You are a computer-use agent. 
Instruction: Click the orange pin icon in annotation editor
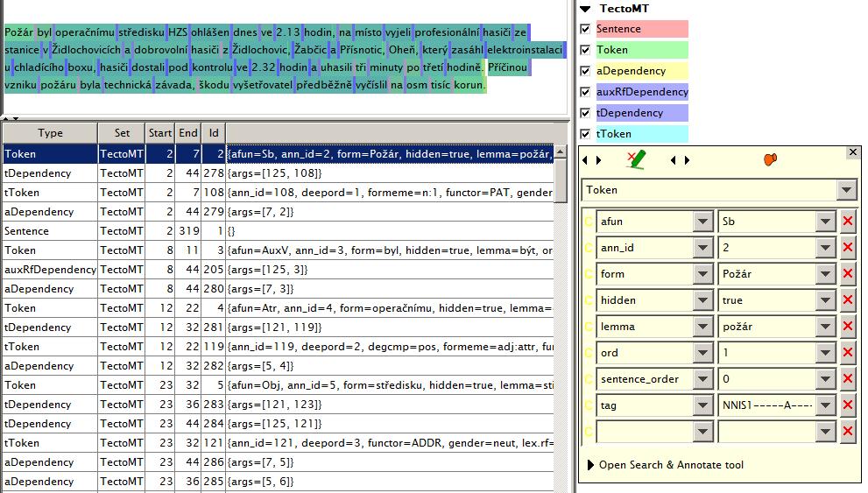click(770, 160)
